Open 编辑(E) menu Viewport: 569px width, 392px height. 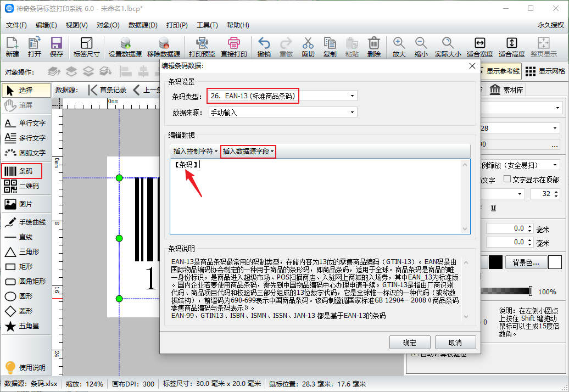(x=47, y=25)
